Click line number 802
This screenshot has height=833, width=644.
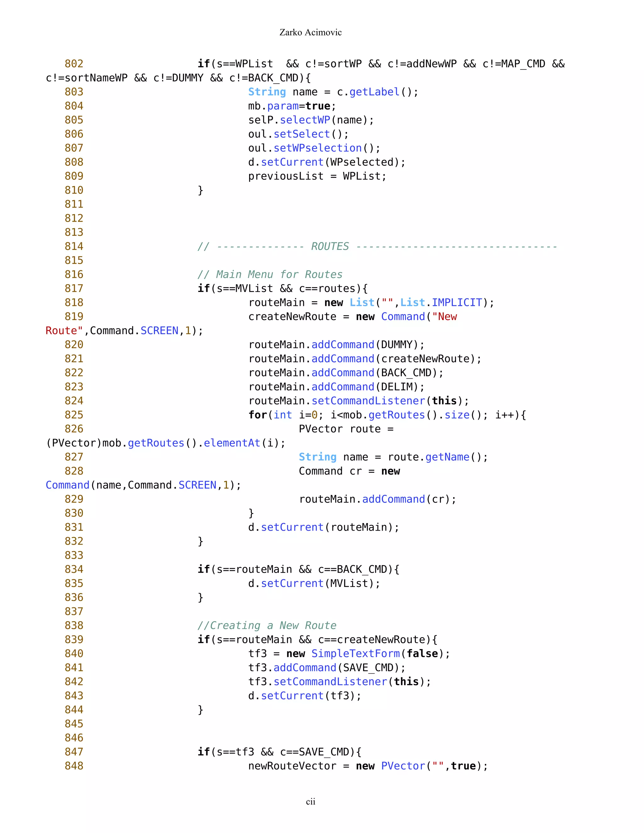[74, 64]
